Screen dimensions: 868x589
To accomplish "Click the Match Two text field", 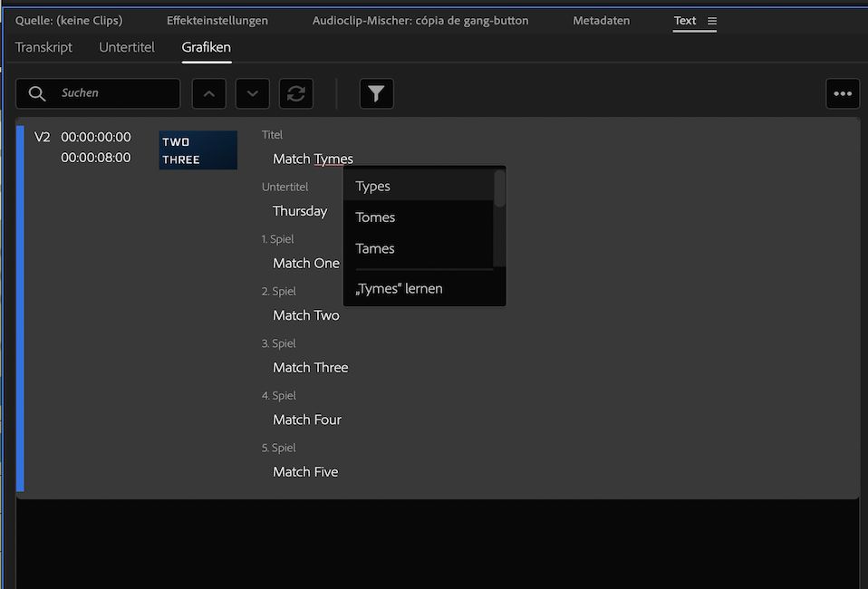I will pos(306,315).
